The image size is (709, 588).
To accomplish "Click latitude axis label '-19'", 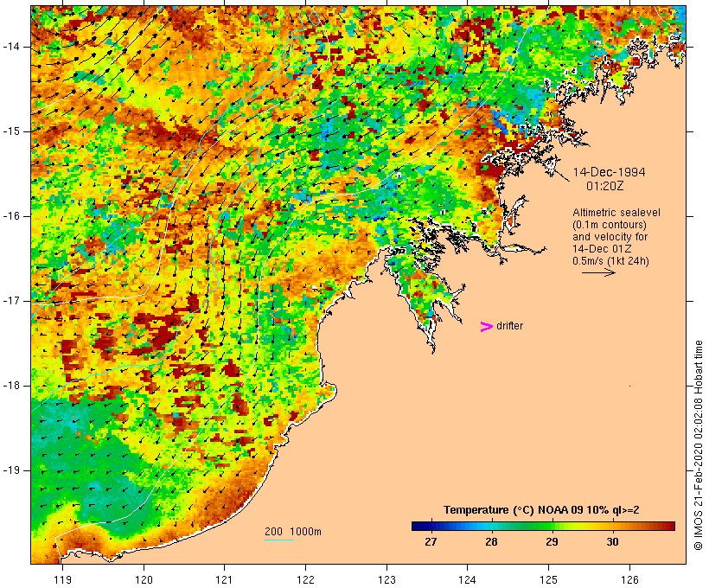I will tap(10, 470).
